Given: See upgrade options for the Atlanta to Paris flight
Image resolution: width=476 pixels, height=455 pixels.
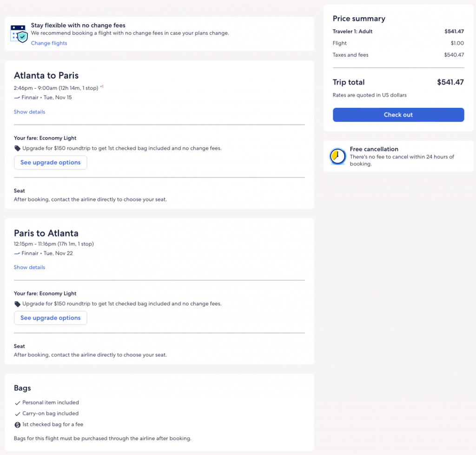Looking at the screenshot, I should pyautogui.click(x=50, y=163).
